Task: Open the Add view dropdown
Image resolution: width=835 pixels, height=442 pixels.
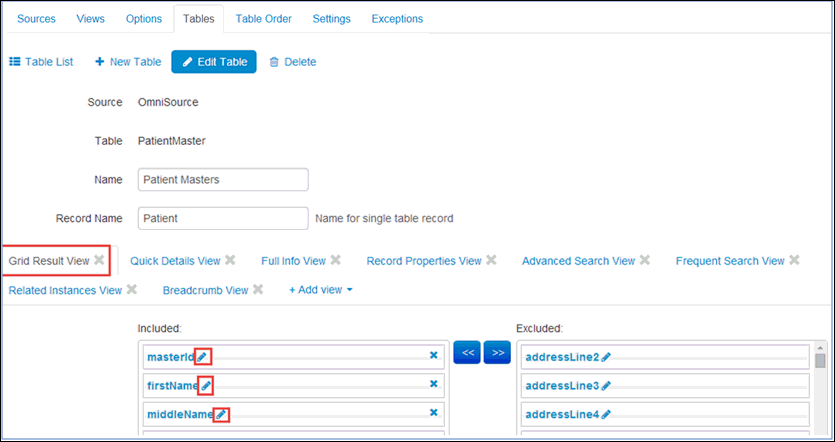Action: click(x=320, y=290)
